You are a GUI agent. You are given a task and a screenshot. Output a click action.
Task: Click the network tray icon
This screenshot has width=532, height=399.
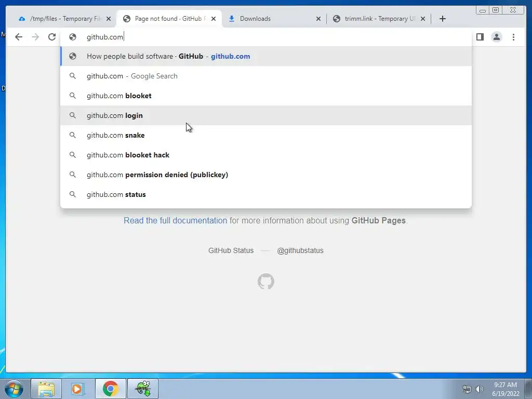click(467, 389)
